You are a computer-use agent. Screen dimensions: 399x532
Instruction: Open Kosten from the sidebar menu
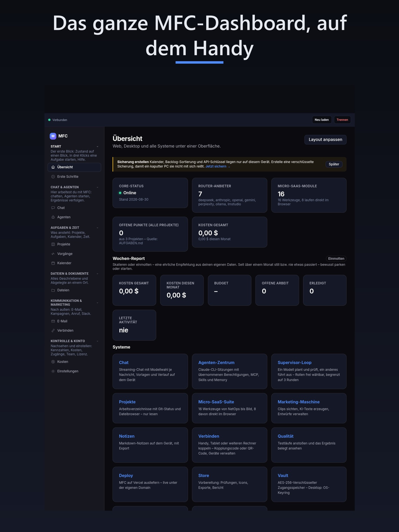pyautogui.click(x=74, y=362)
